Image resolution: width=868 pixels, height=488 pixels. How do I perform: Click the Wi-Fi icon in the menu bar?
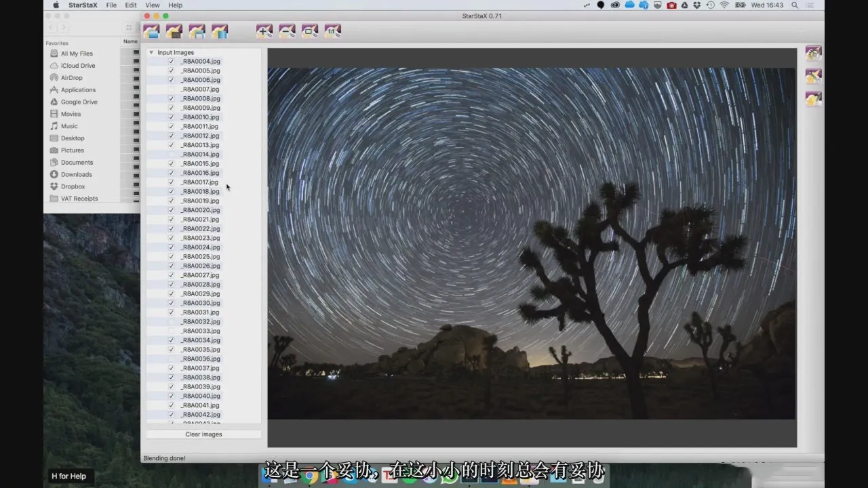point(724,5)
